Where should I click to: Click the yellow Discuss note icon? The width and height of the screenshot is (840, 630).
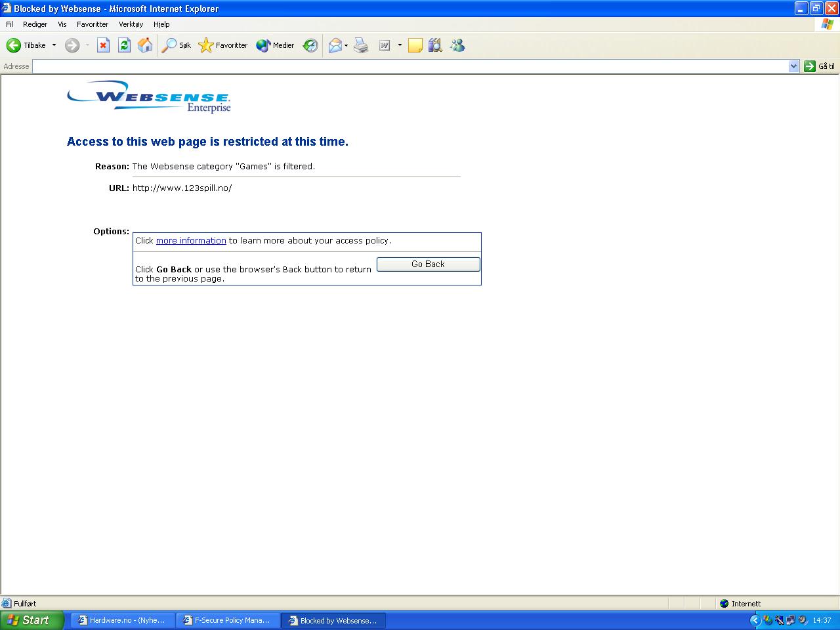click(415, 45)
